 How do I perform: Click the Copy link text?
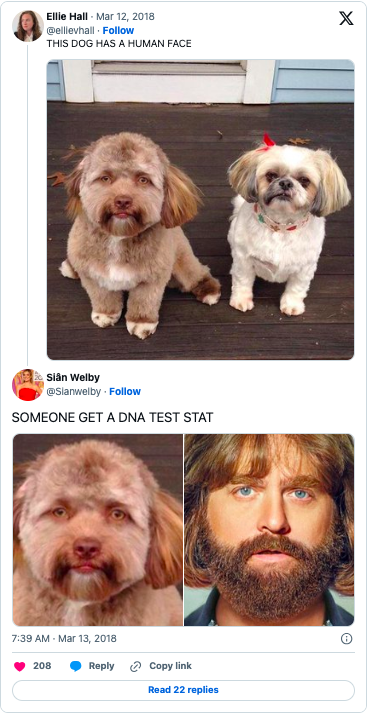click(x=170, y=666)
